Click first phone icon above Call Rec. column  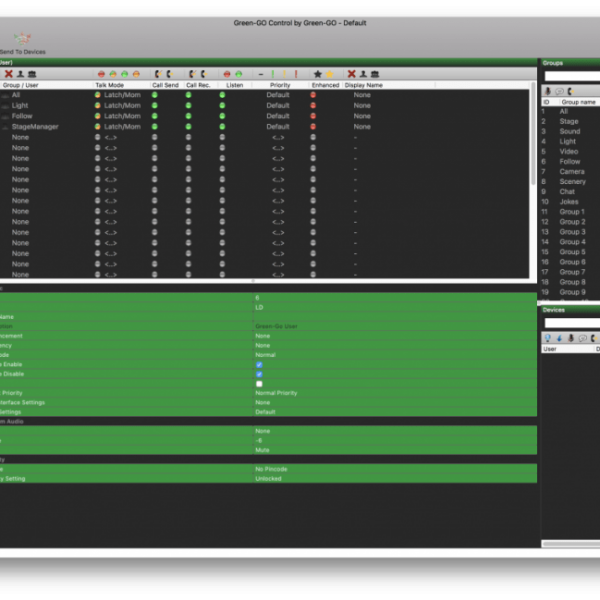(x=192, y=74)
